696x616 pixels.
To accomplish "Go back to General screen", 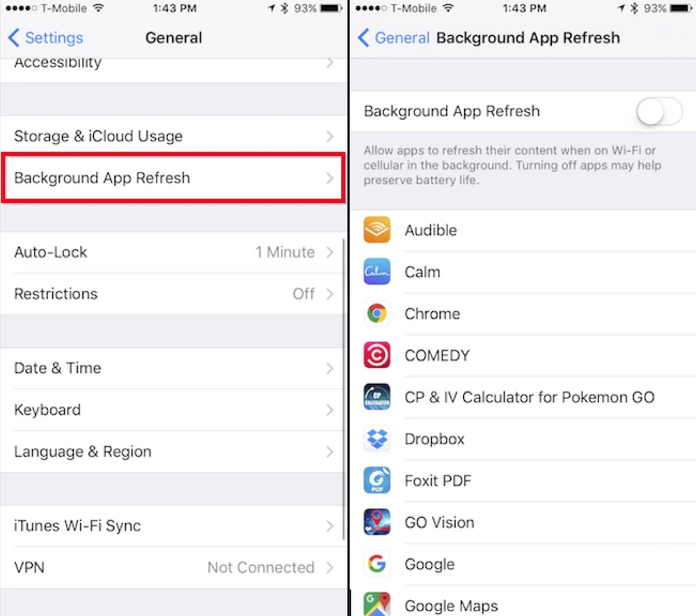I will click(x=394, y=38).
